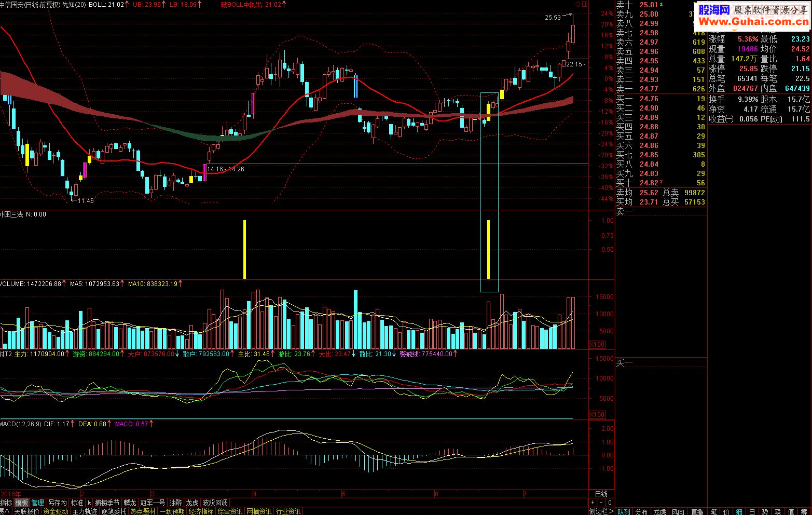Open 热点题材 bottom panel tab
Screen dimensions: 812x515
click(143, 511)
